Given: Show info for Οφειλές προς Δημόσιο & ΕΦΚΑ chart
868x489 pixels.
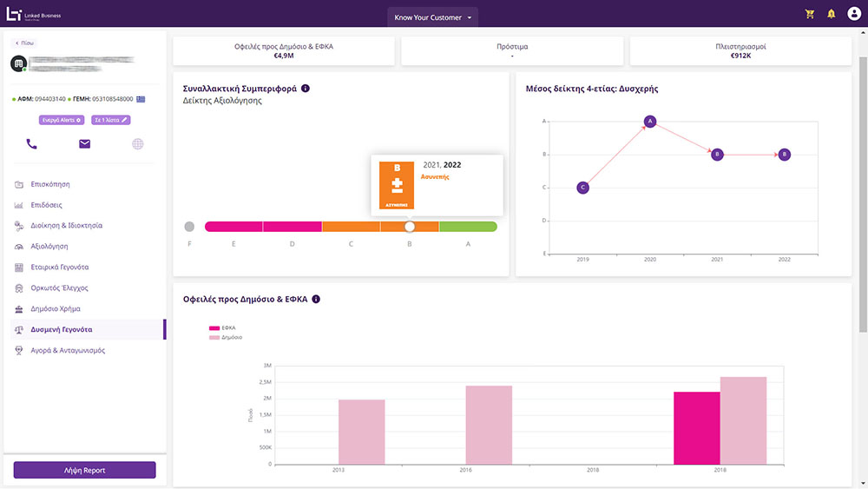Looking at the screenshot, I should [316, 299].
